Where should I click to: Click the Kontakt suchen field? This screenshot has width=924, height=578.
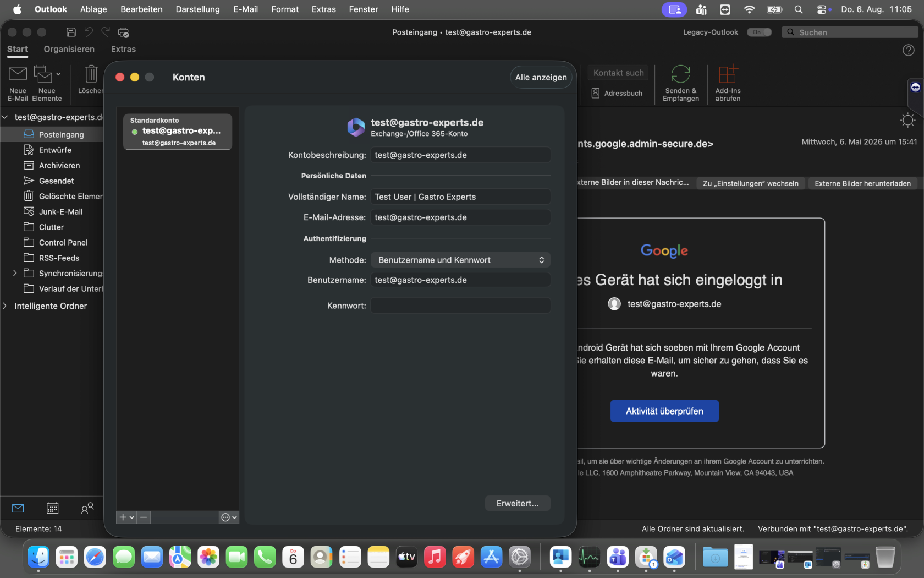click(619, 73)
